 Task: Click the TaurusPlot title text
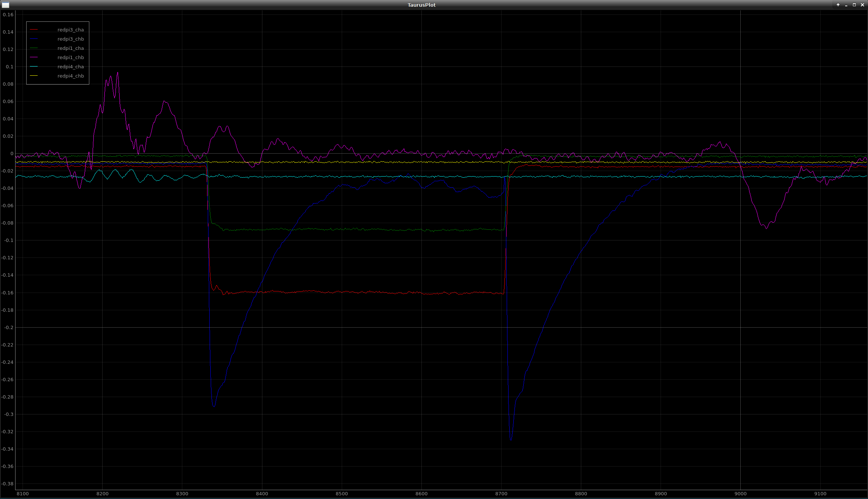point(421,5)
